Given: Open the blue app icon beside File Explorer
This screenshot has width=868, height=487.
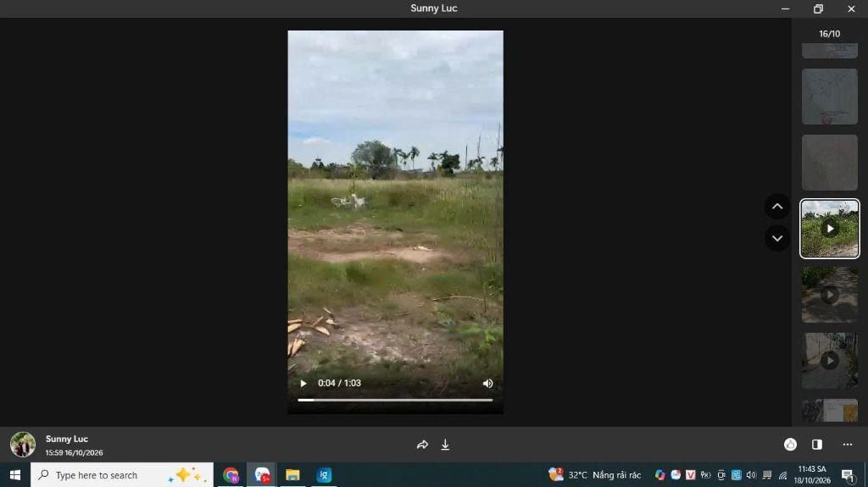Looking at the screenshot, I should pos(324,475).
